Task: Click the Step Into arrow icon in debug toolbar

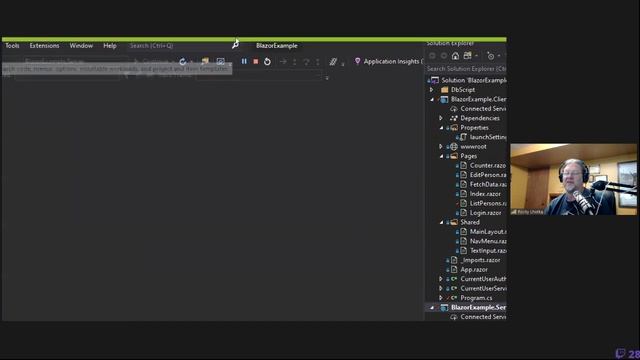Action: [295, 62]
